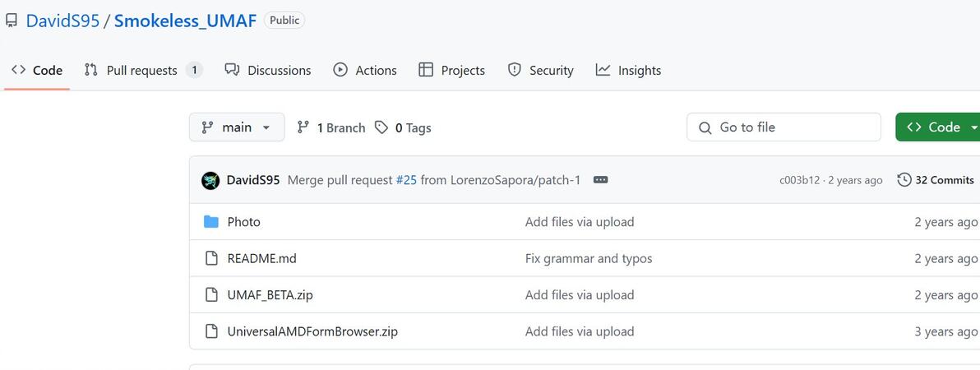Expand the commit message ellipsis
980x370 pixels.
600,180
